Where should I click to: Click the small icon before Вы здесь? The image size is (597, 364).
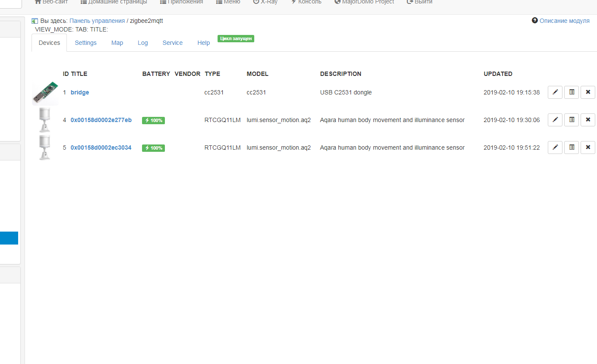coord(35,21)
